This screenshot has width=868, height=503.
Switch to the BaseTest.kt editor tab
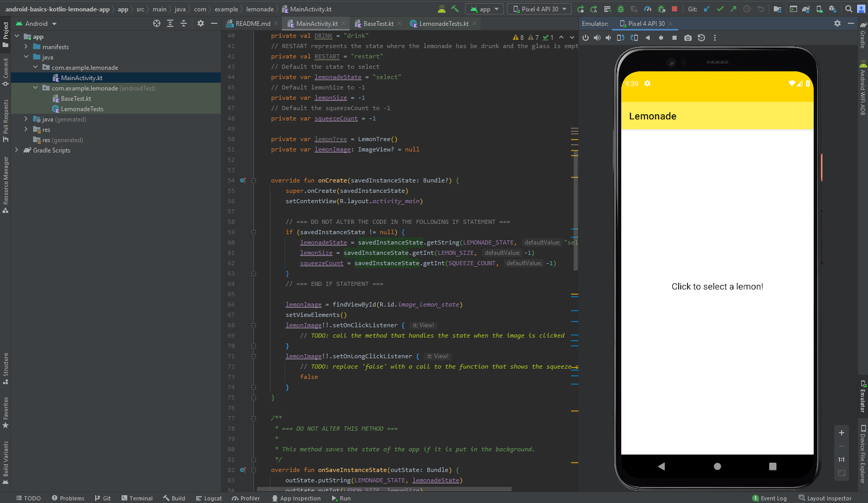[x=378, y=23]
